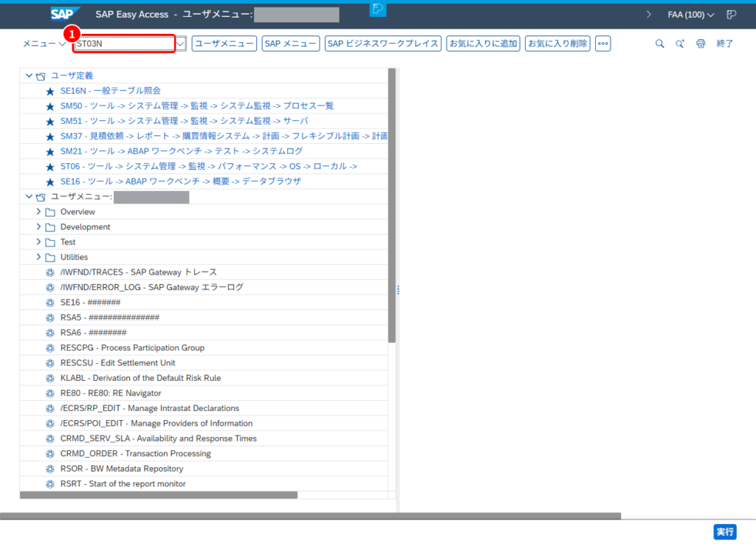Open the more options (...) toolbar button
The height and width of the screenshot is (544, 756).
pos(602,44)
